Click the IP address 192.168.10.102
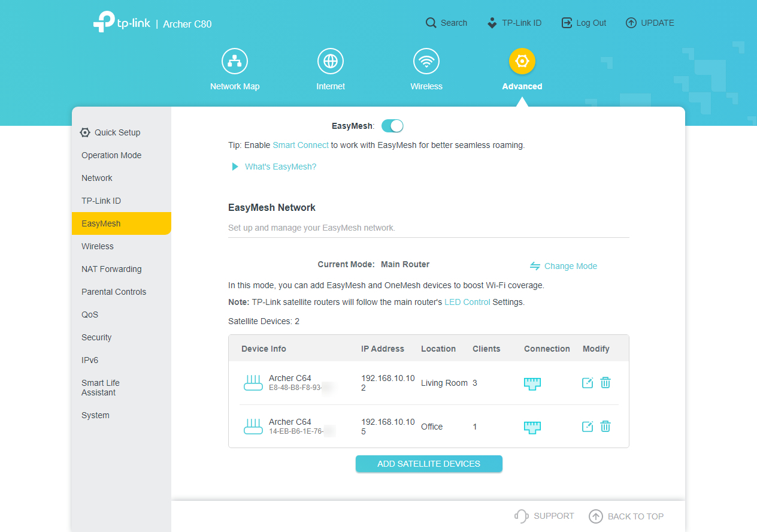Viewport: 757px width, 532px height. [x=388, y=383]
